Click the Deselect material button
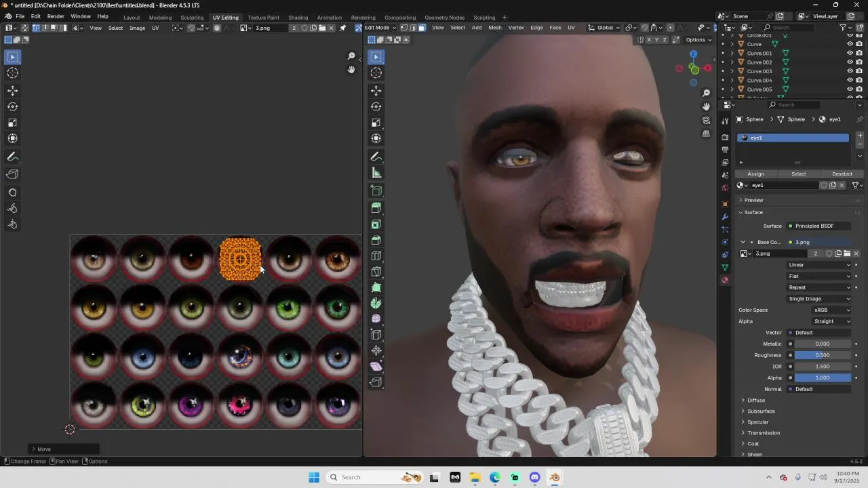 point(842,174)
